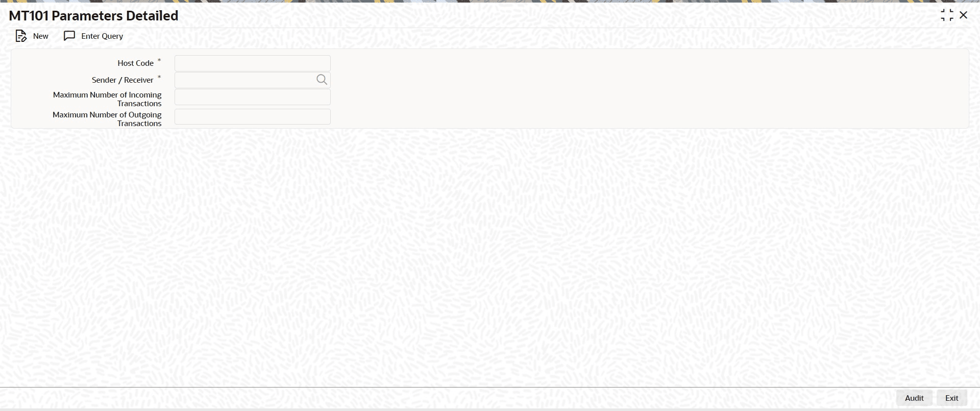Click the Enter Query speech bubble icon
The image size is (980, 411).
69,36
